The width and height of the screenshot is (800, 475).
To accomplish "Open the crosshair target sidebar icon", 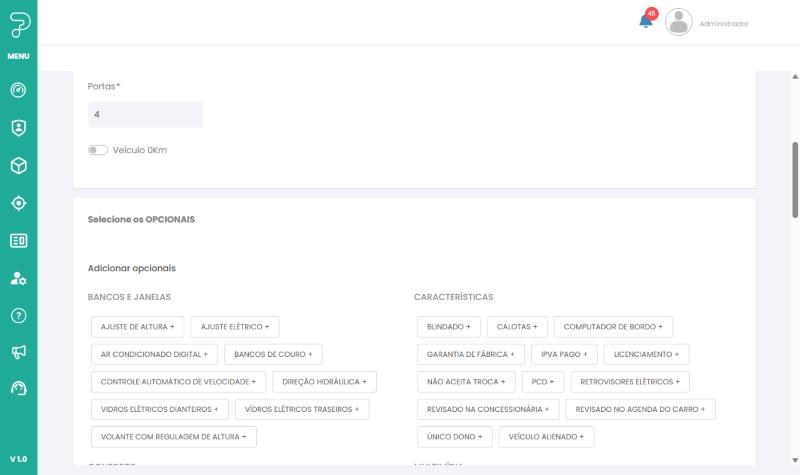I will click(18, 203).
